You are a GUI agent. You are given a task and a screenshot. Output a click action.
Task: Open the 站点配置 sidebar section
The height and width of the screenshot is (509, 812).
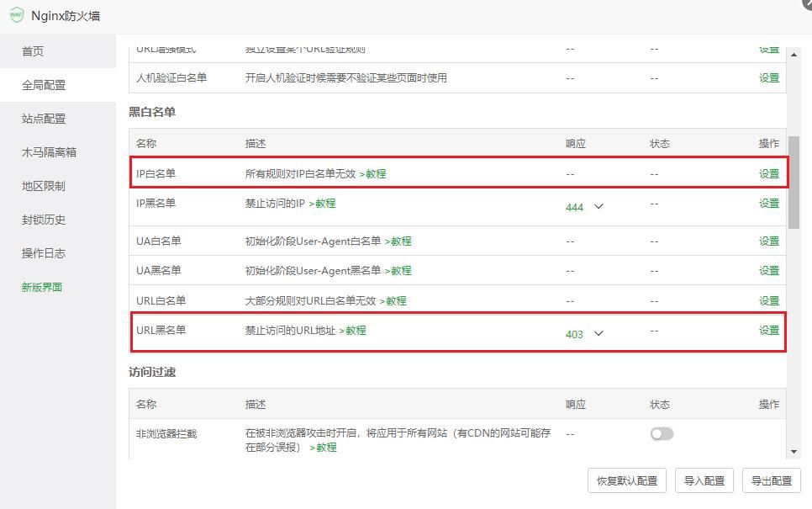tap(44, 119)
